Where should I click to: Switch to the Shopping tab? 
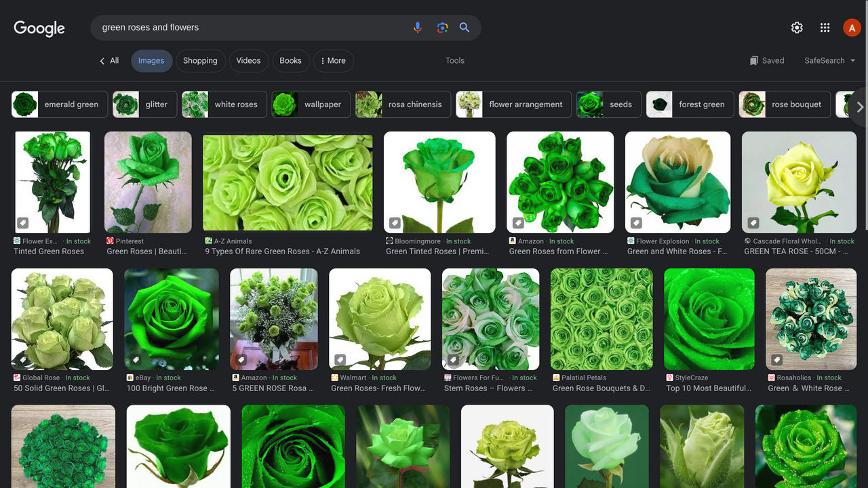pyautogui.click(x=200, y=60)
